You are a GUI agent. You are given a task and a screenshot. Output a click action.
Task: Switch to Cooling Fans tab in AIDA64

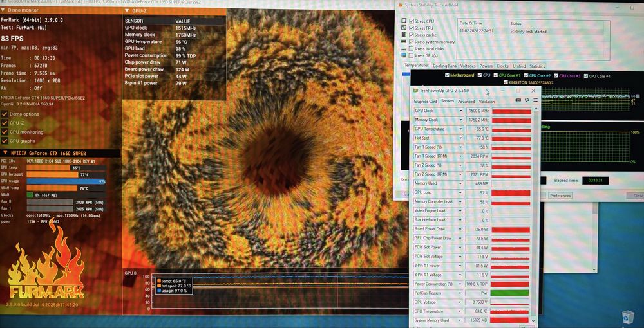444,66
